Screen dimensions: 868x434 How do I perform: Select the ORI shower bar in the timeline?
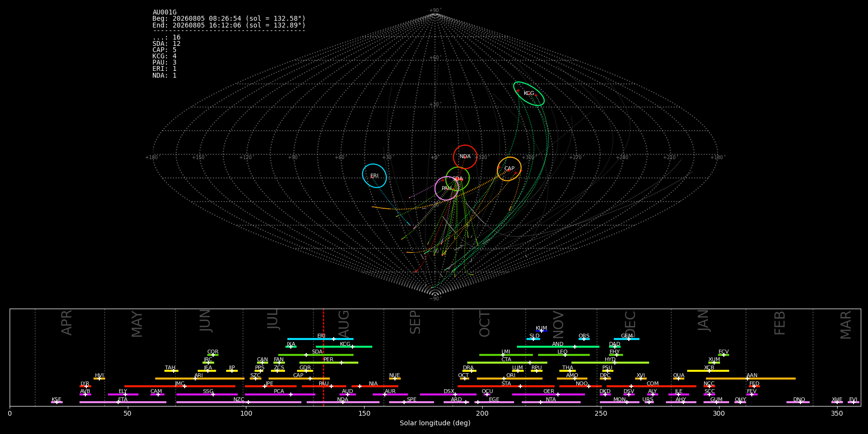pyautogui.click(x=510, y=379)
